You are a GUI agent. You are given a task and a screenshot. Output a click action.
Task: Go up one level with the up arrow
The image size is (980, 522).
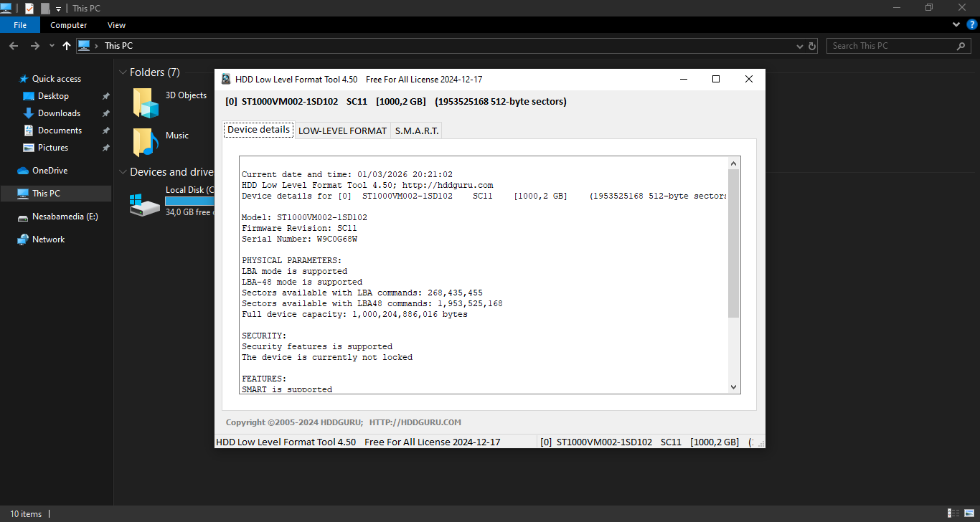tap(67, 46)
